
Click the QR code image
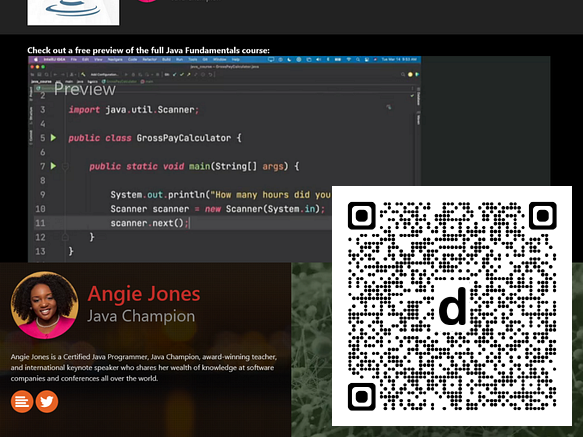[452, 306]
